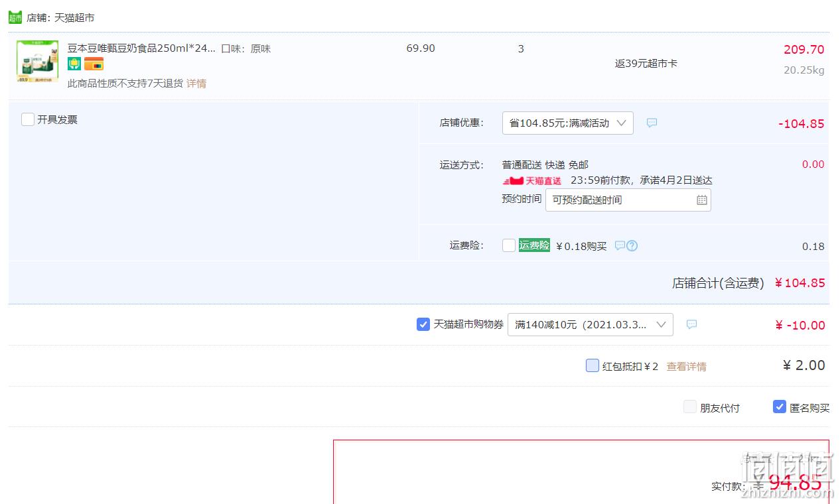Expand the 满140减10元 coupon dropdown

click(x=591, y=324)
